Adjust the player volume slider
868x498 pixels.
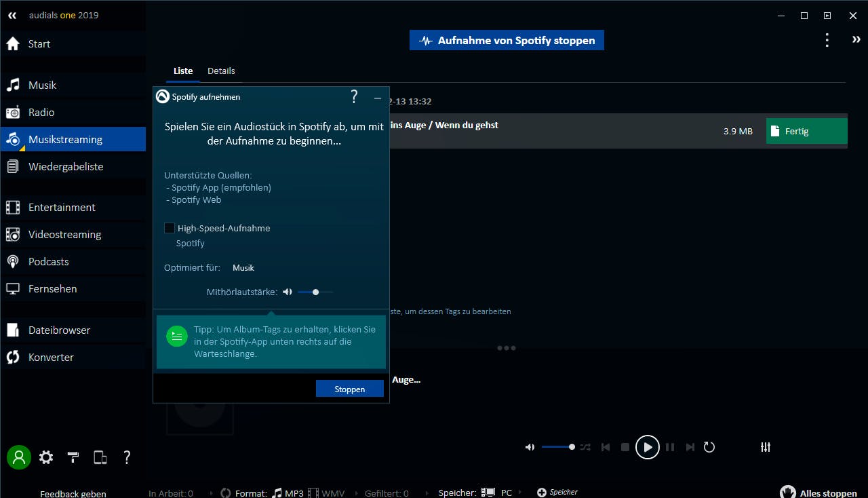558,447
